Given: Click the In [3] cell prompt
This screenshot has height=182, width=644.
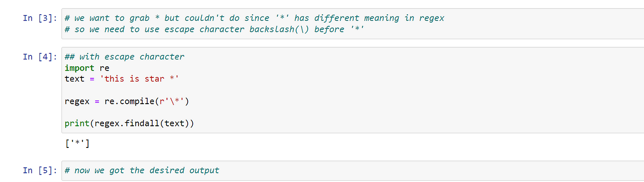Looking at the screenshot, I should tap(40, 18).
